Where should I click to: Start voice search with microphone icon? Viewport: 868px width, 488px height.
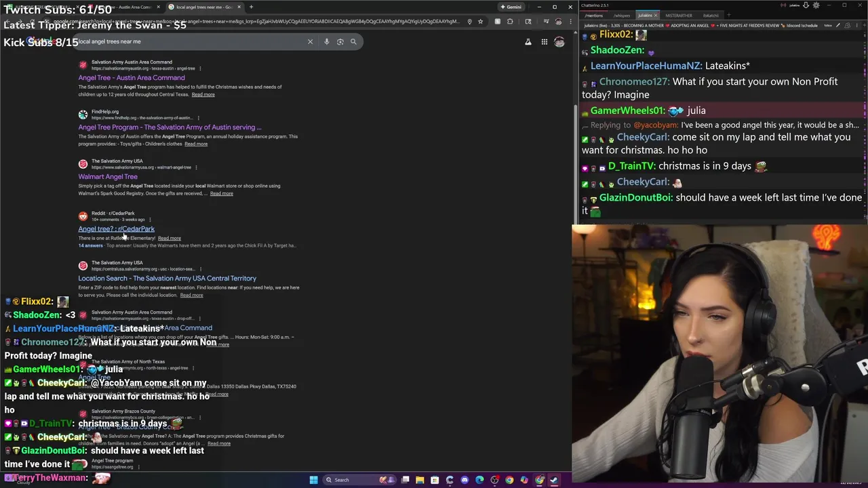[x=326, y=41]
